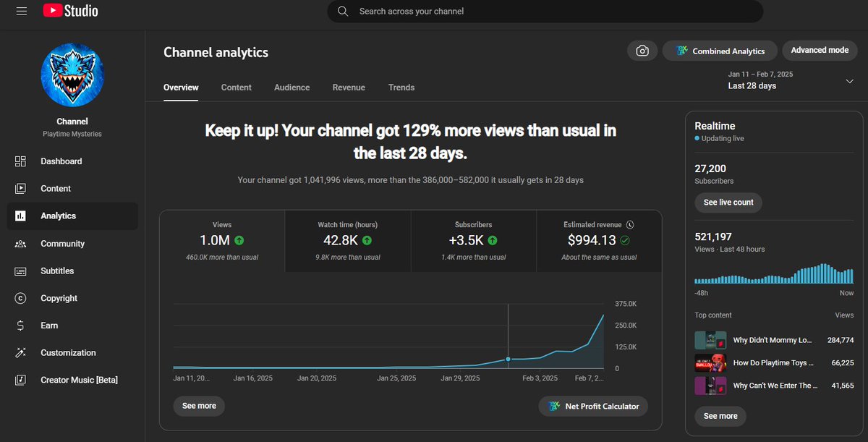This screenshot has width=868, height=442.
Task: Click the Net Profit Calculator logo icon
Action: tap(554, 406)
